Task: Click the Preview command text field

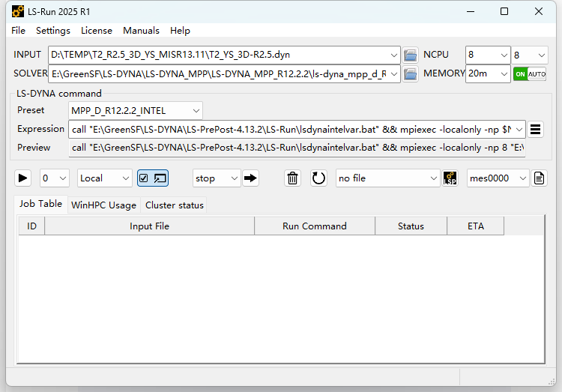Action: click(297, 148)
